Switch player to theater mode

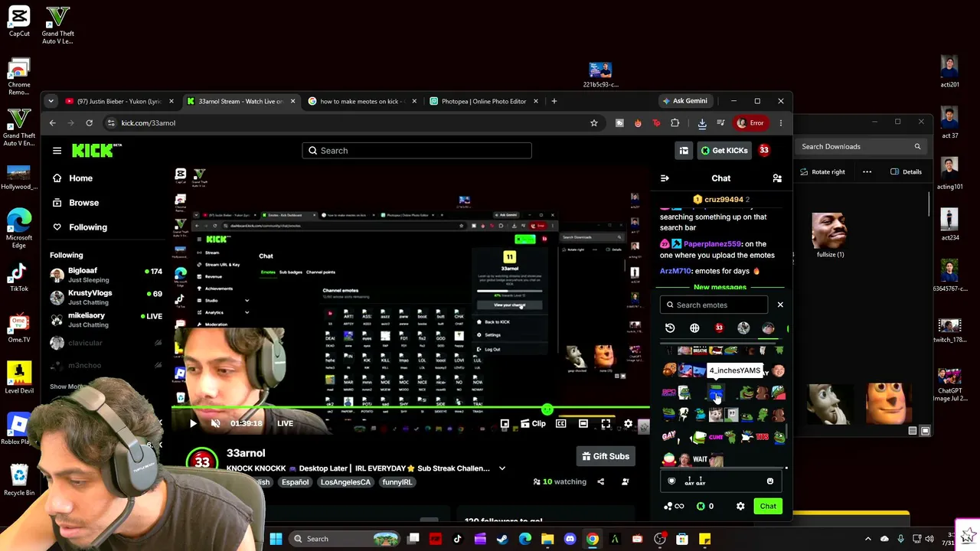[x=583, y=423]
